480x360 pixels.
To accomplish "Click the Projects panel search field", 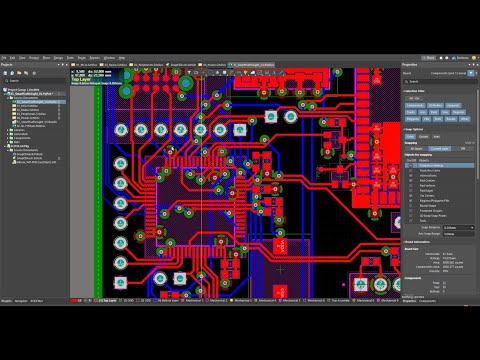I will [34, 81].
